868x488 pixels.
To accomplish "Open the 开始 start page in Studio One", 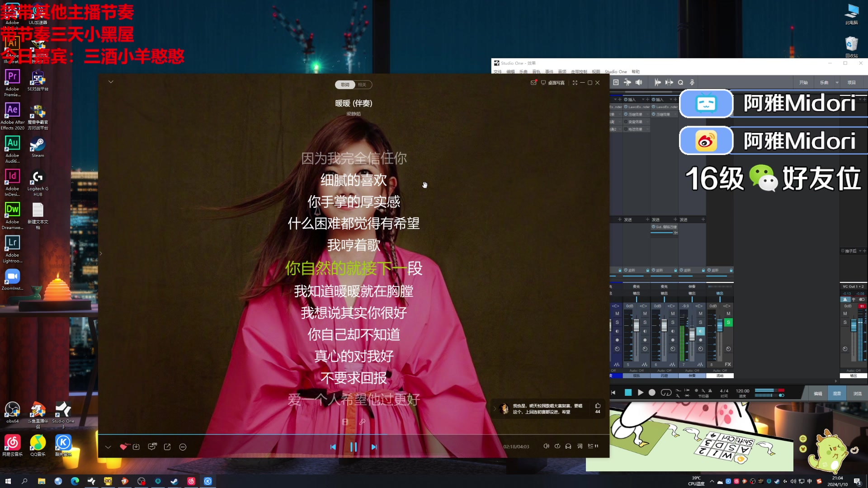I will point(803,82).
